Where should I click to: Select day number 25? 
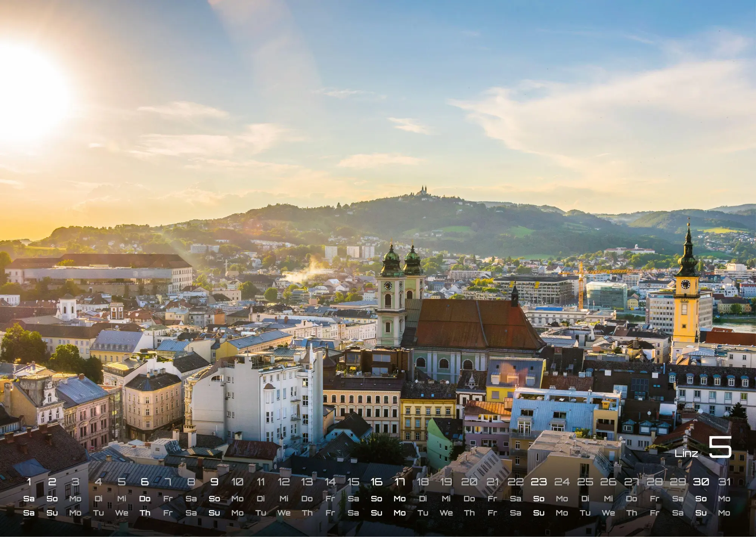585,482
